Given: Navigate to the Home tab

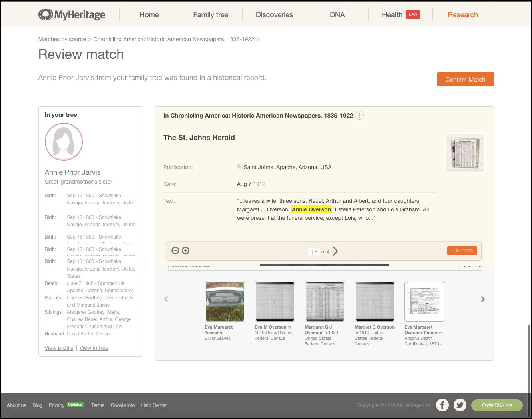Looking at the screenshot, I should click(149, 14).
